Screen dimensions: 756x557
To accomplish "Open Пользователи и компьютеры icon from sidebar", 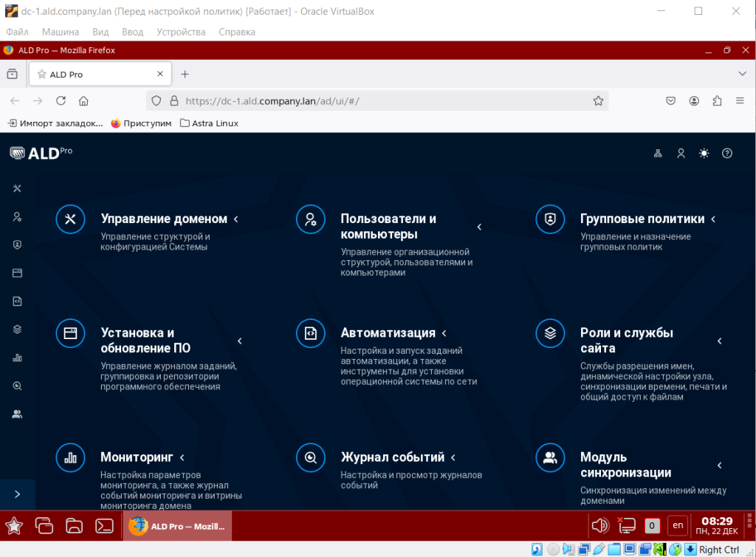I will [17, 216].
